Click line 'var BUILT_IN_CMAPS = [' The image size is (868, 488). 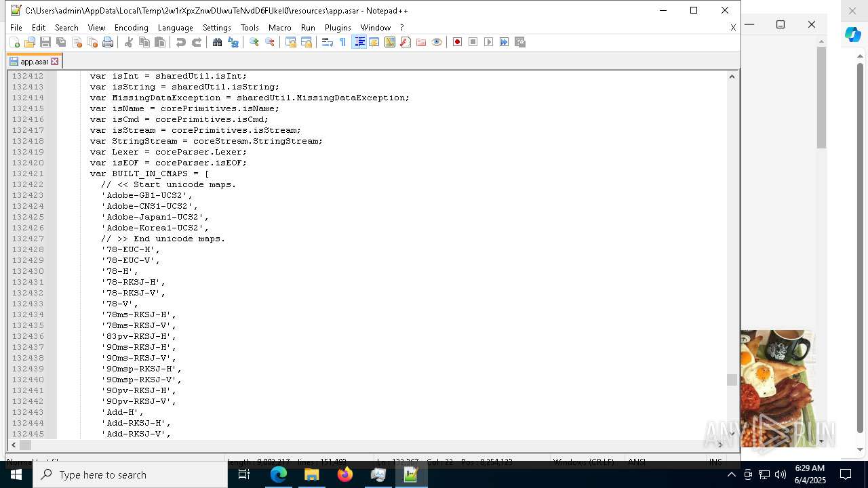click(150, 174)
